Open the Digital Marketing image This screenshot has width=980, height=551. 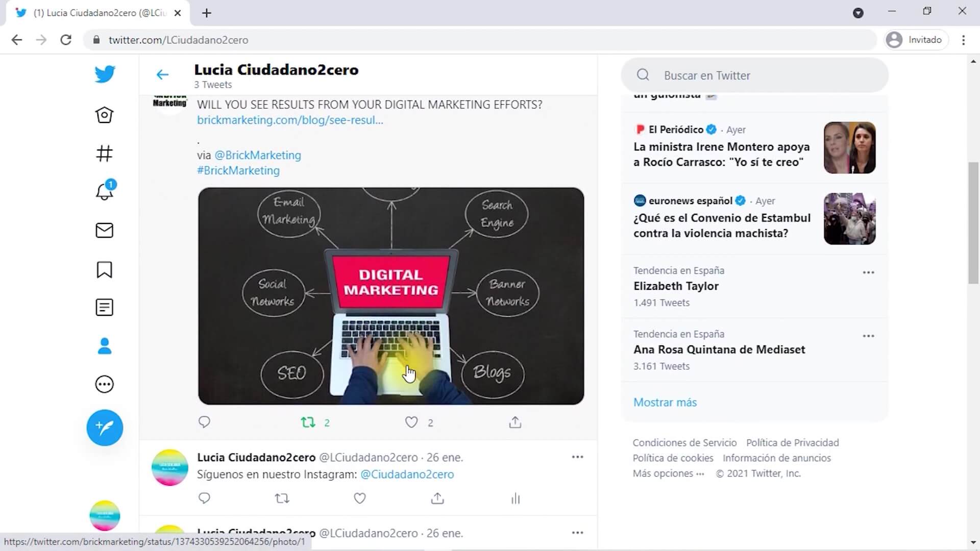point(391,296)
